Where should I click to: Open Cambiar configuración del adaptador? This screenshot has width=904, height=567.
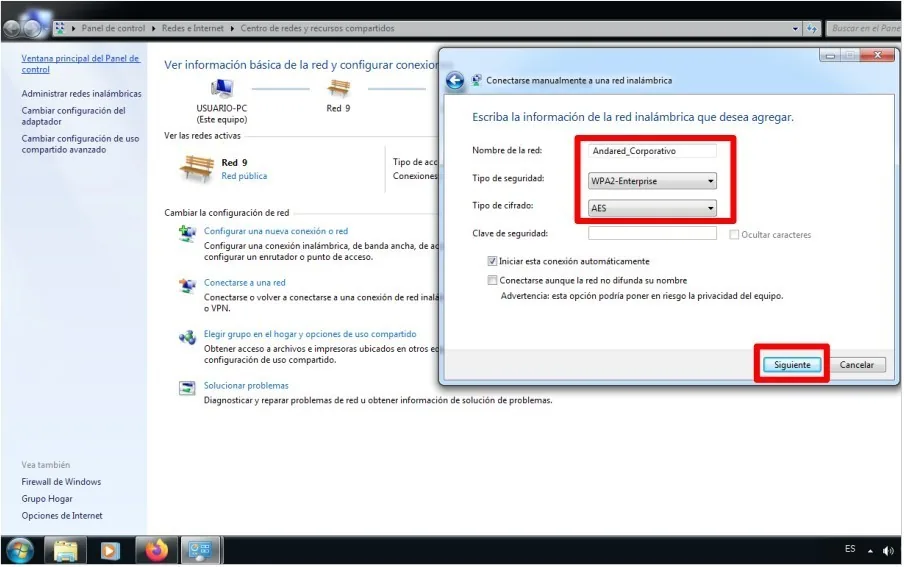(73, 116)
